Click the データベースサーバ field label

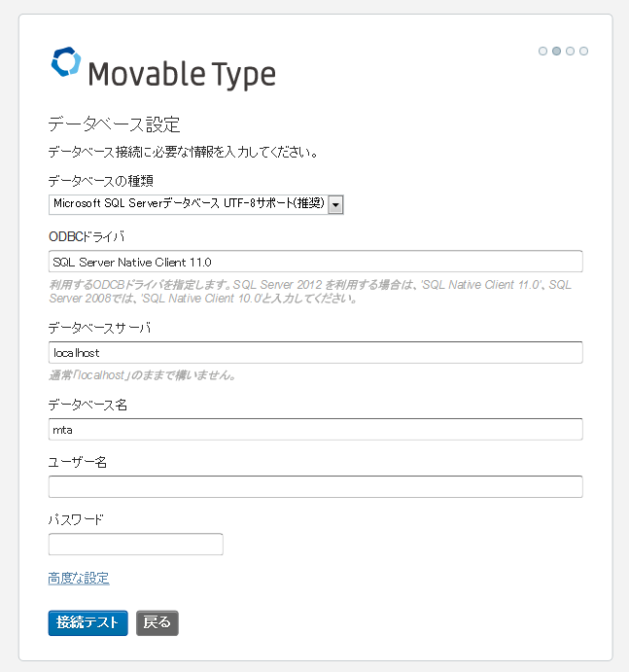(99, 328)
